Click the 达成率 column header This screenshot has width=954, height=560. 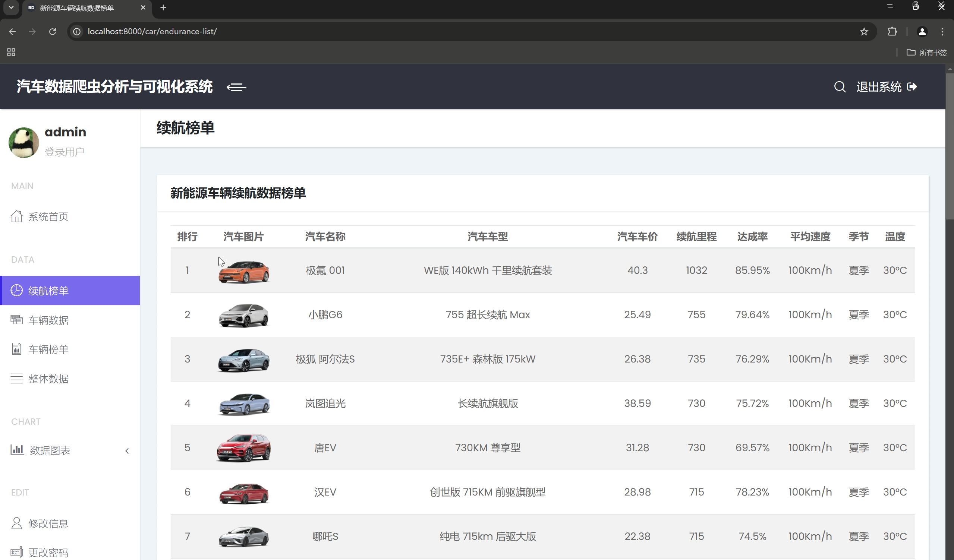pyautogui.click(x=752, y=237)
